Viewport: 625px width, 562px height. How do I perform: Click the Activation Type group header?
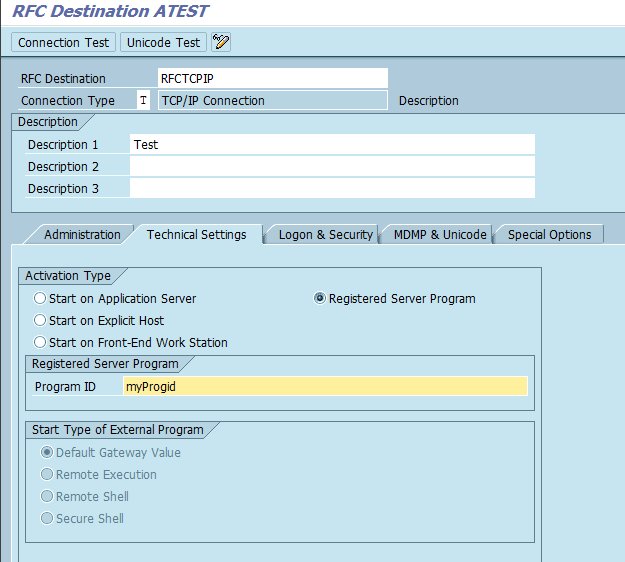[x=68, y=276]
